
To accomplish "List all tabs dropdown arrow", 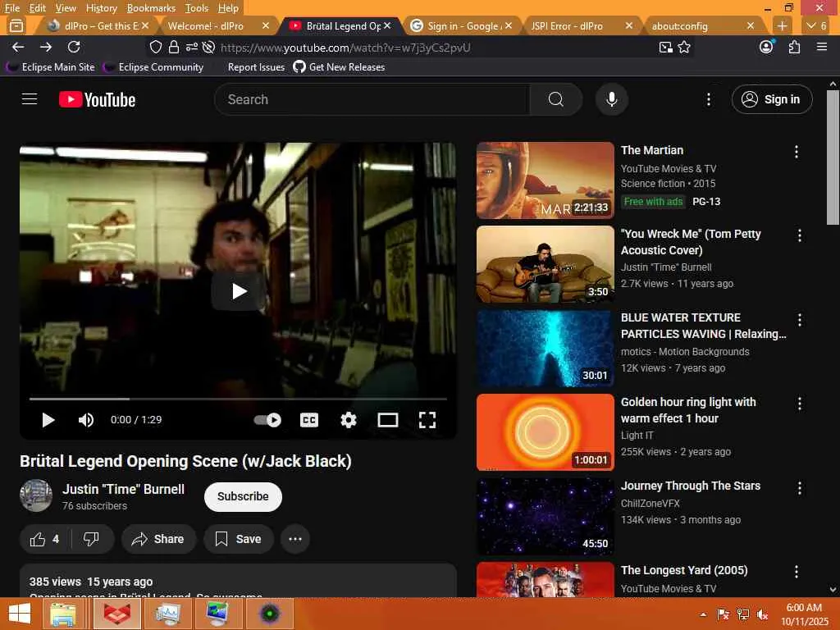I will [x=816, y=25].
